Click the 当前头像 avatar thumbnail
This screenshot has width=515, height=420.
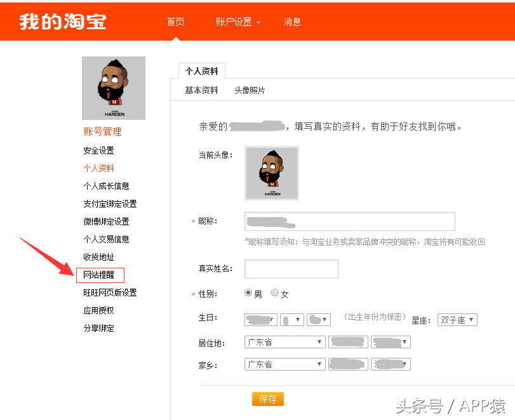tap(272, 173)
